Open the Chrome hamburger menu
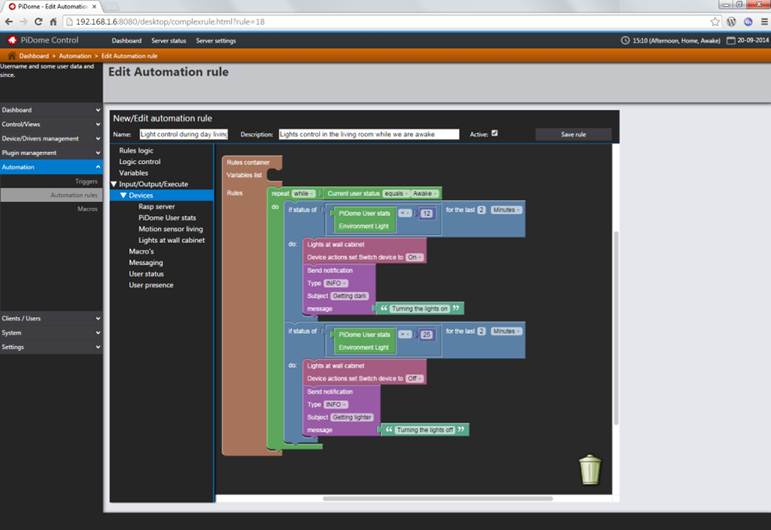The width and height of the screenshot is (771, 530). (762, 21)
